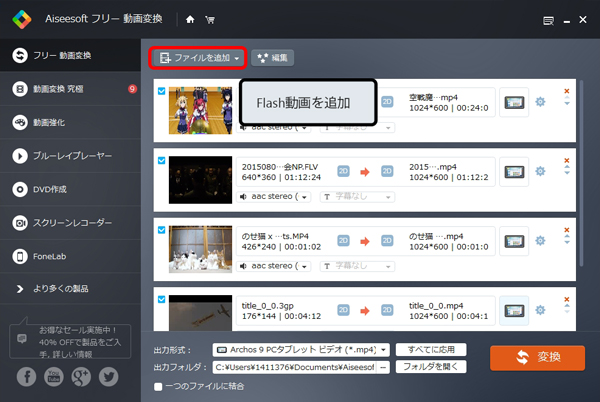The height and width of the screenshot is (402, 600).
Task: Open the Facebook icon
Action: click(x=26, y=377)
